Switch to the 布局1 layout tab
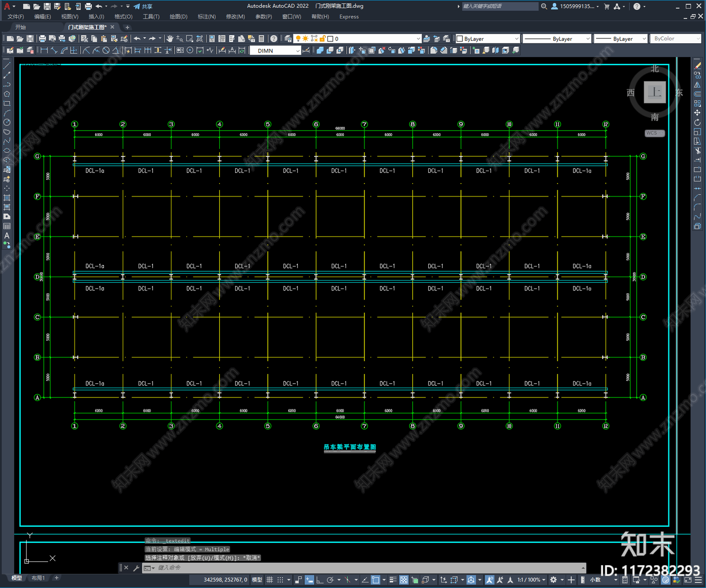 tap(38, 578)
